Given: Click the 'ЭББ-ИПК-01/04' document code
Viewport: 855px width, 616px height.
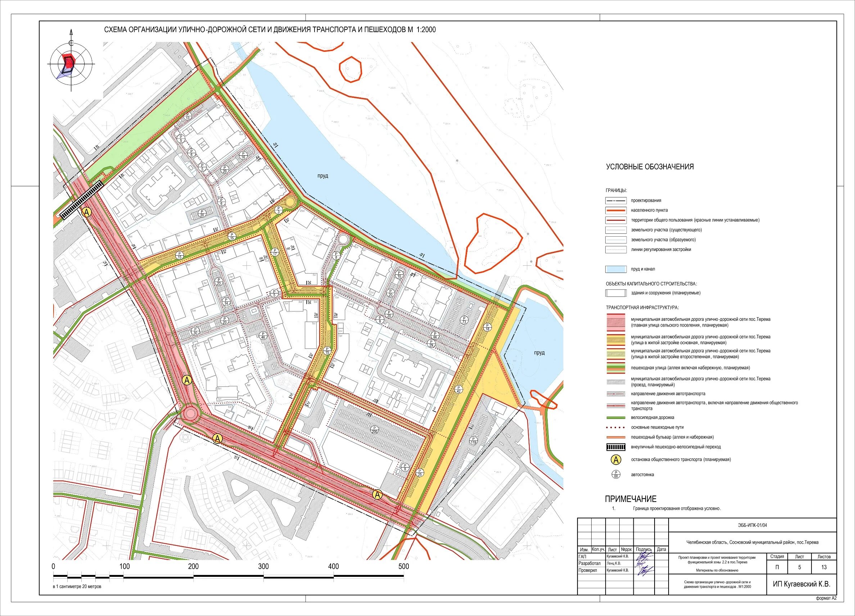Looking at the screenshot, I should point(752,525).
